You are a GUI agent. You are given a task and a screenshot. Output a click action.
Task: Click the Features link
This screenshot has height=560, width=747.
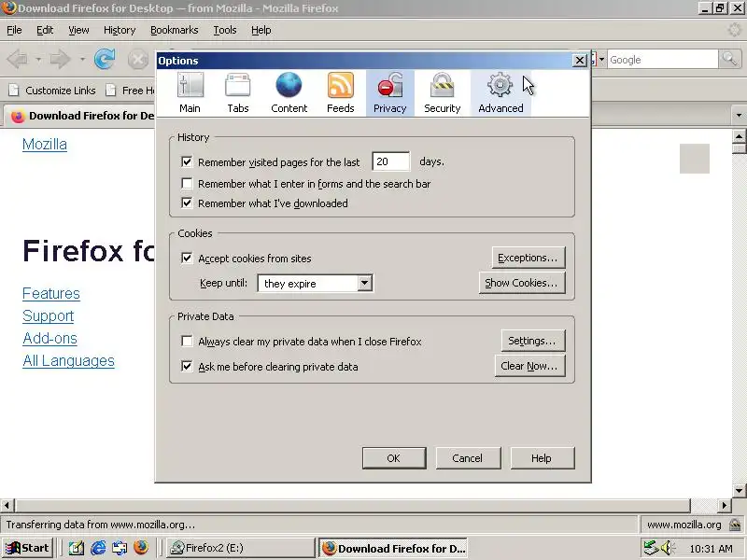[x=51, y=293]
